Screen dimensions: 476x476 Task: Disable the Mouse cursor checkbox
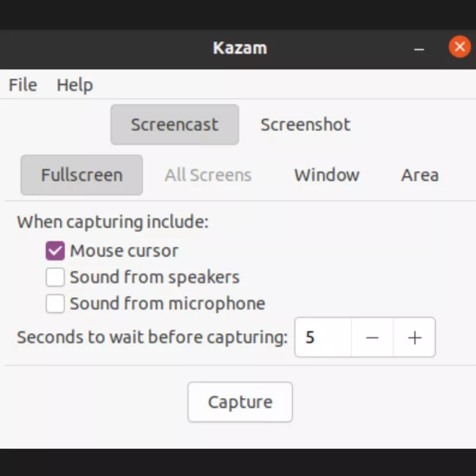(54, 250)
